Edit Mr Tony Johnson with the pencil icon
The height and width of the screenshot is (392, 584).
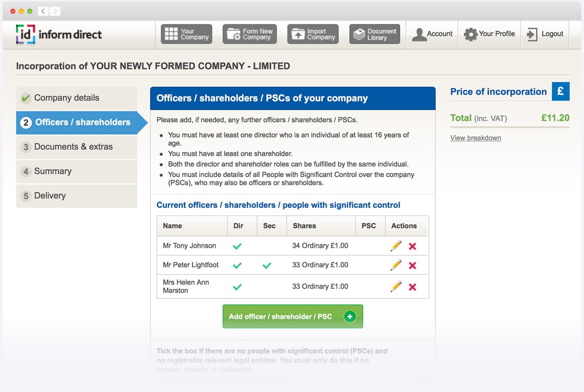(x=396, y=246)
